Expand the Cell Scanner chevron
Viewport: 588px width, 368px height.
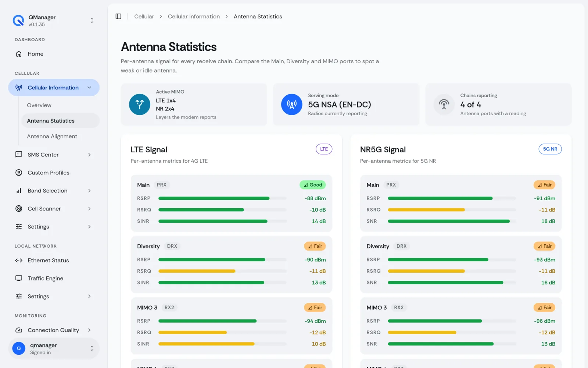click(x=89, y=209)
